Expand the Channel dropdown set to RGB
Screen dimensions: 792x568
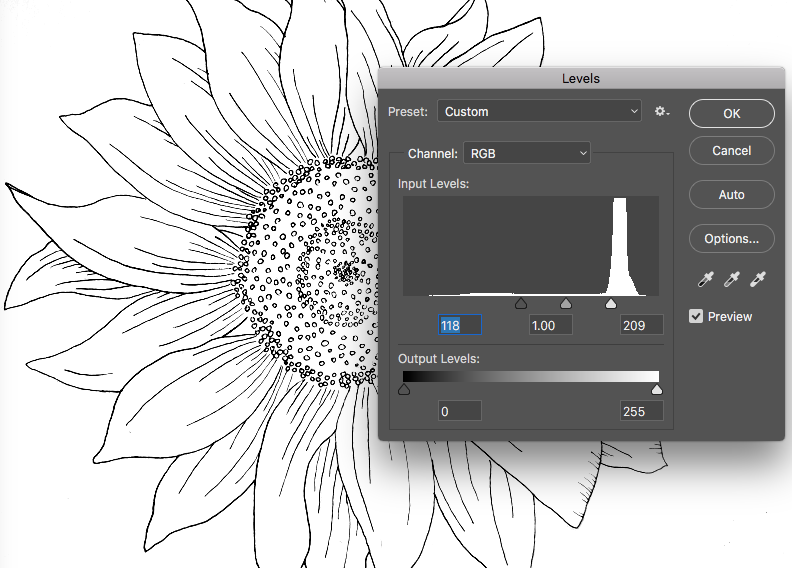point(526,154)
